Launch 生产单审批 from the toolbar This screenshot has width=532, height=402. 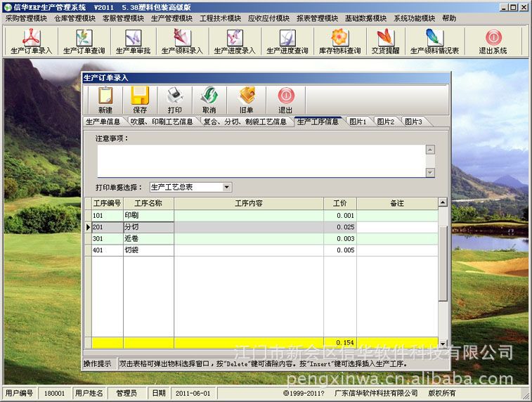click(x=133, y=41)
